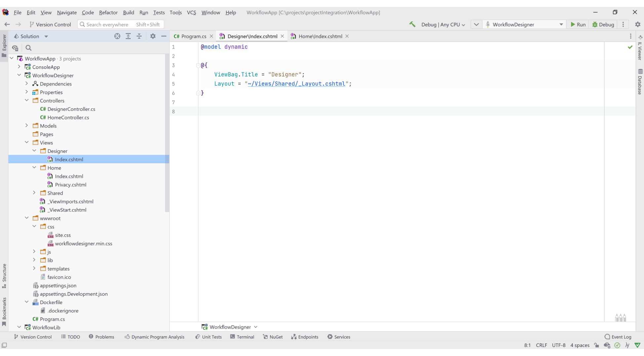Follow the _Layout.cshtml path link
This screenshot has height=356, width=644.
[x=296, y=84]
